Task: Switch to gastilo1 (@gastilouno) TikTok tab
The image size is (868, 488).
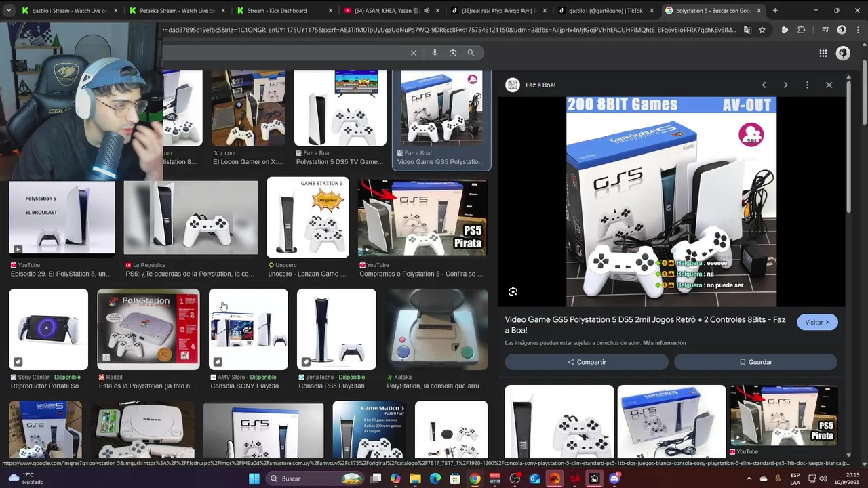Action: click(x=606, y=11)
